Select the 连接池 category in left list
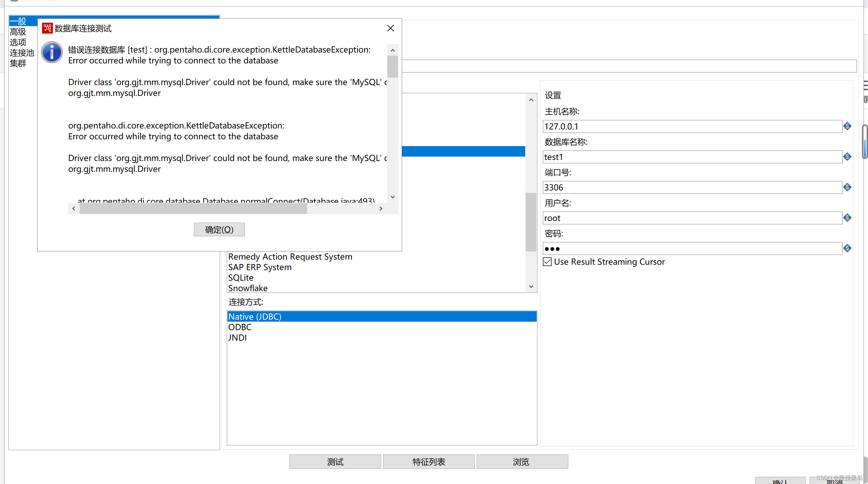 [22, 53]
